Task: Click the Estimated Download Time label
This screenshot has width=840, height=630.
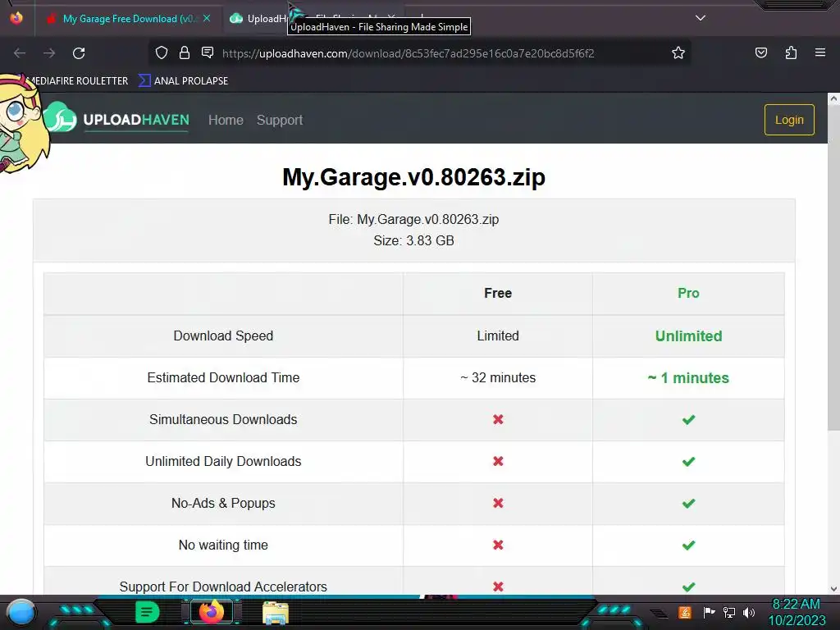Action: click(x=223, y=377)
